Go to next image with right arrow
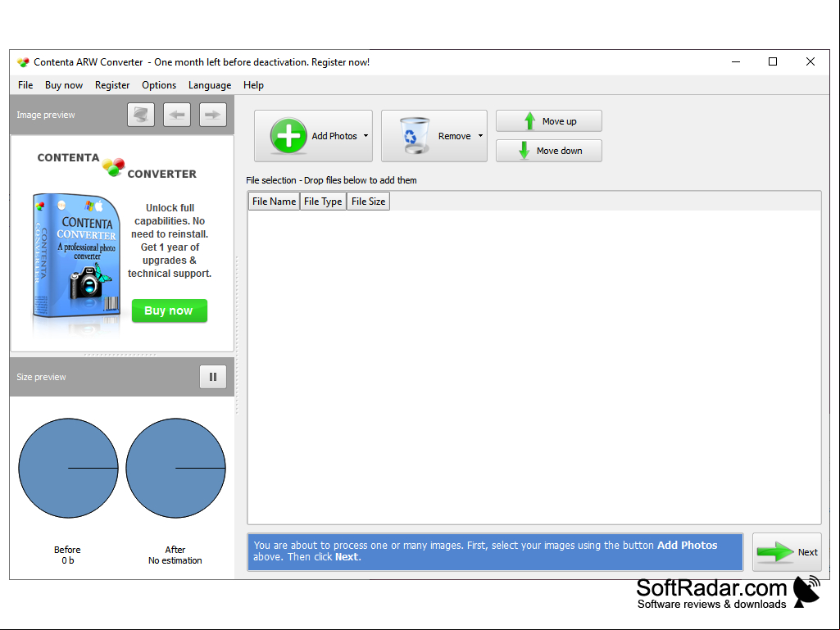The width and height of the screenshot is (840, 630). 213,115
